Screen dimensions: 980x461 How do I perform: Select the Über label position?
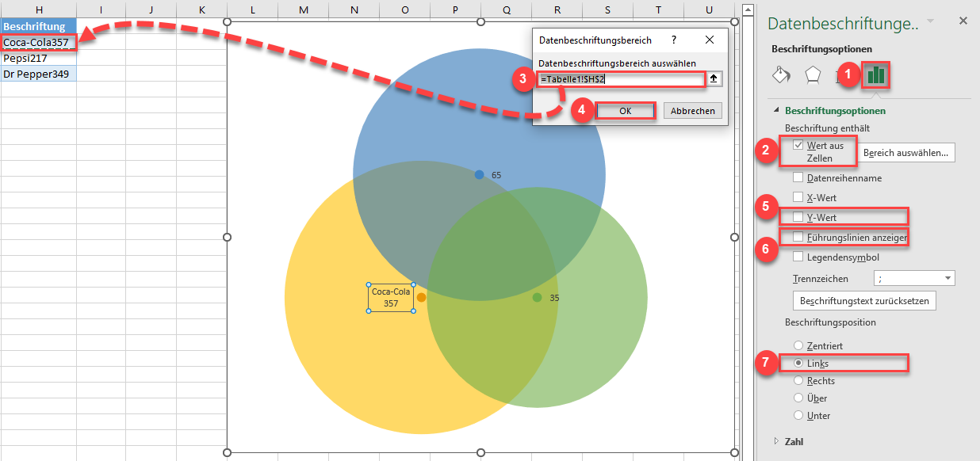[798, 398]
